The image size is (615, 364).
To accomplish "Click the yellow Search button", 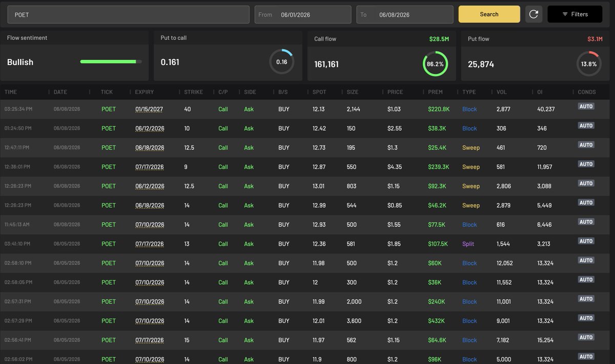I will pyautogui.click(x=489, y=14).
